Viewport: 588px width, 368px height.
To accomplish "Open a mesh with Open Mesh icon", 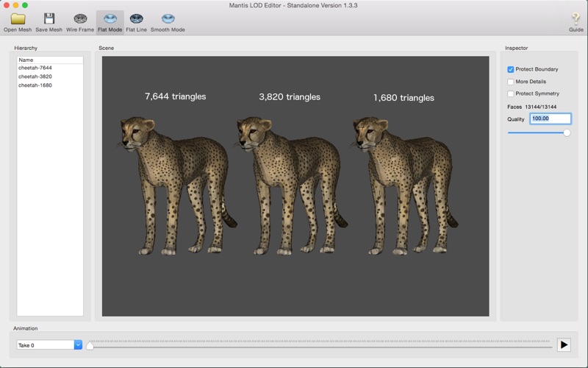I will point(18,22).
